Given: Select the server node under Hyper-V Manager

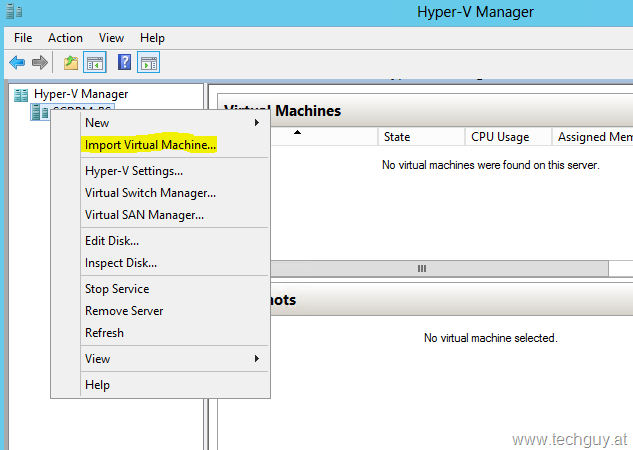Looking at the screenshot, I should click(72, 112).
